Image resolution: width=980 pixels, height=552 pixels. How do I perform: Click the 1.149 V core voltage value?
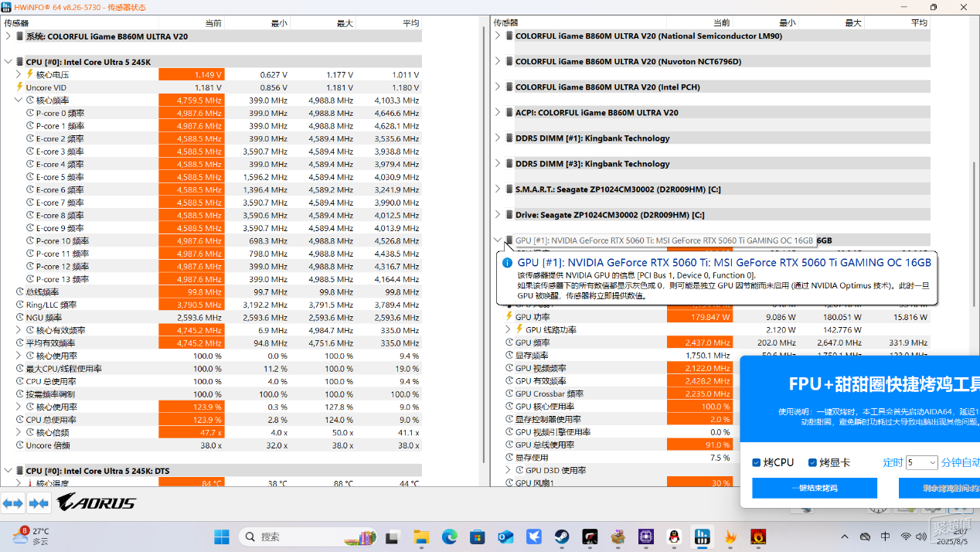(x=192, y=75)
